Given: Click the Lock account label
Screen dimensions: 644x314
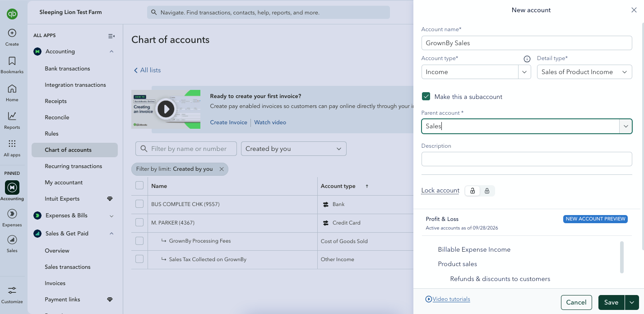Looking at the screenshot, I should (x=440, y=191).
